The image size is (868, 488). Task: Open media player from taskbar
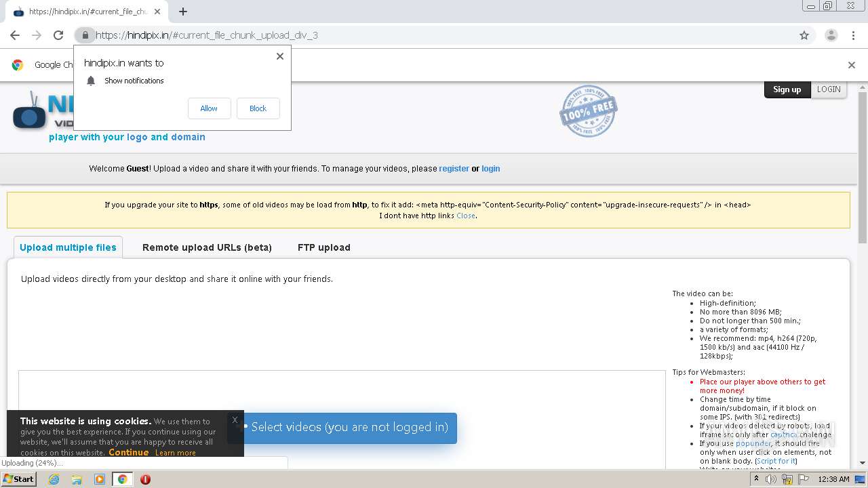tap(100, 479)
